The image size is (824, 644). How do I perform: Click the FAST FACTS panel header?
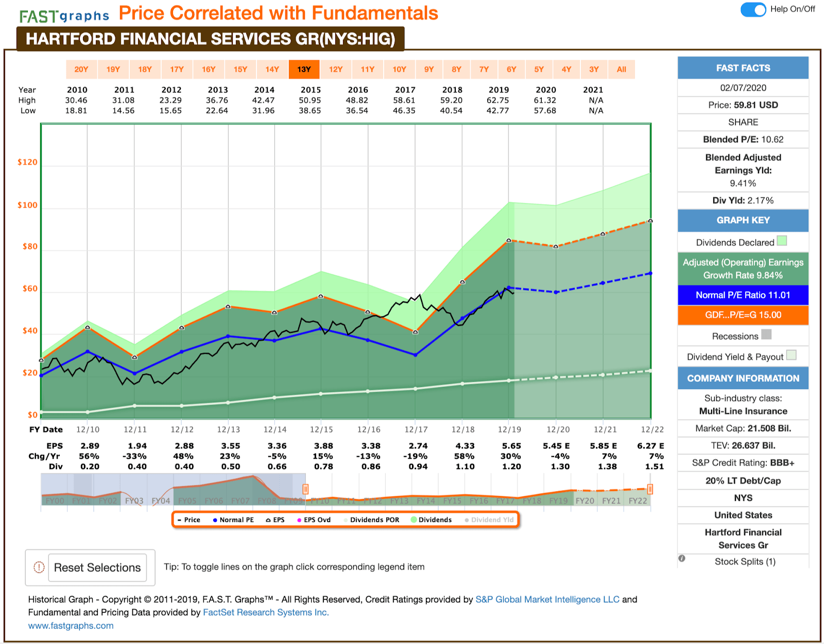click(743, 68)
